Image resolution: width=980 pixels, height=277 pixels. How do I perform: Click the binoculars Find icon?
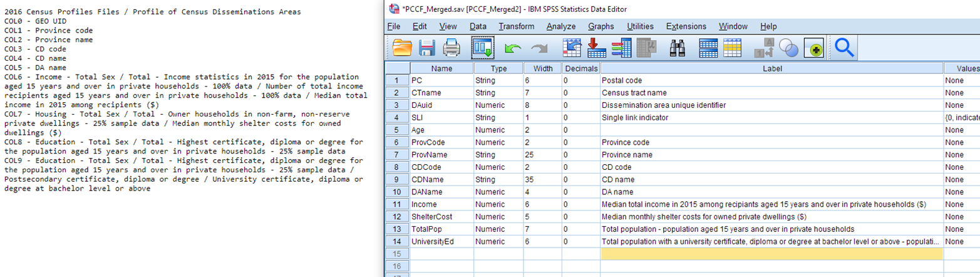coord(678,48)
